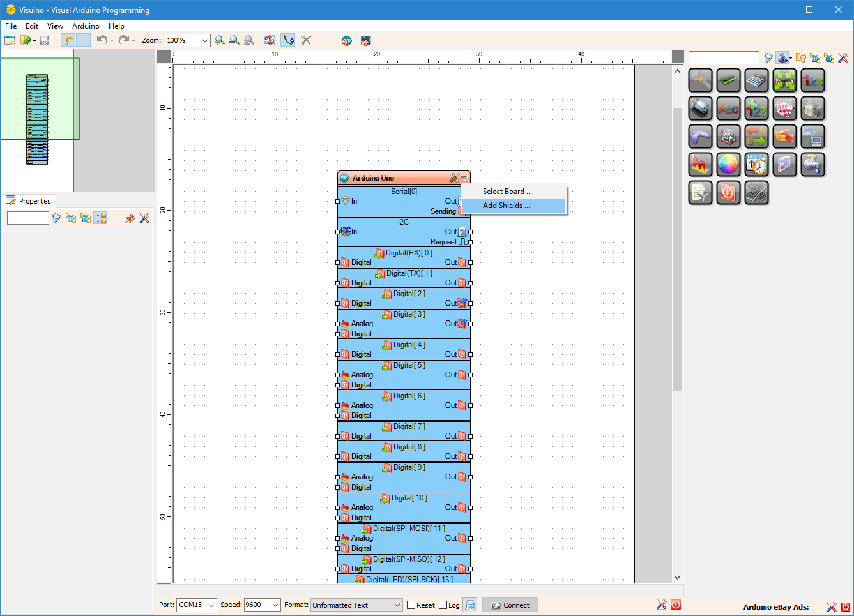Enable the Reset checkbox
Screen dimensions: 854x616
(411, 605)
